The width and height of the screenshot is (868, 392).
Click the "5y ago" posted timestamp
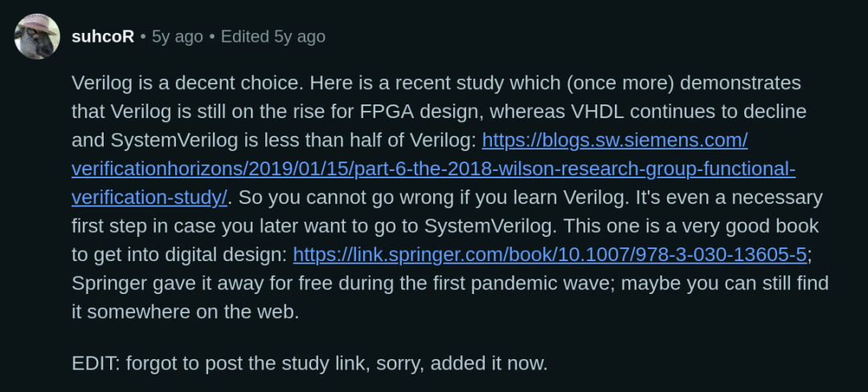[177, 36]
